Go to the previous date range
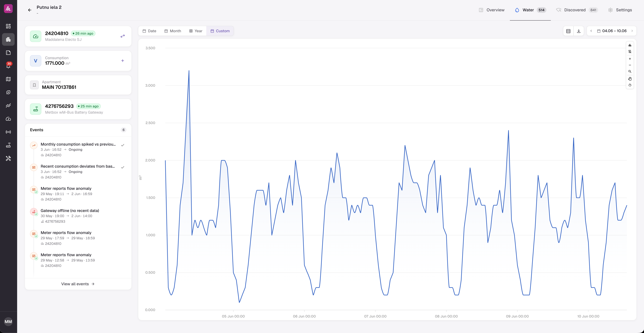Image resolution: width=644 pixels, height=333 pixels. pyautogui.click(x=591, y=31)
